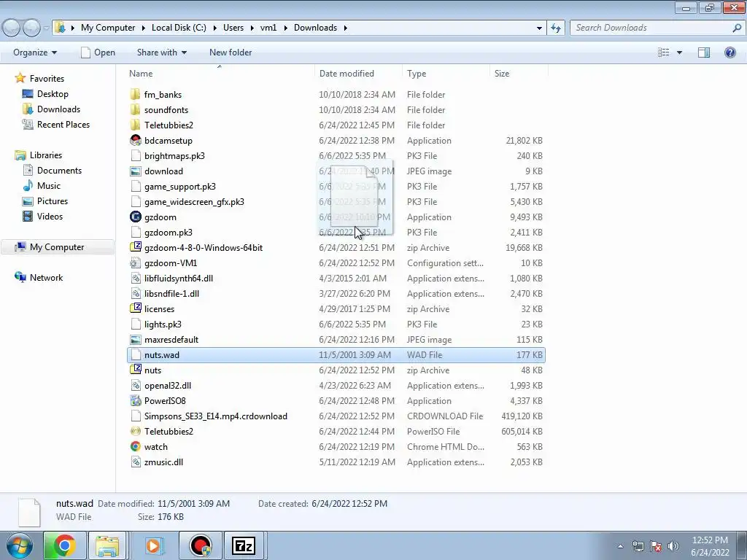Select My Computer in navigation pane
Screen dimensions: 747x560
[57, 246]
